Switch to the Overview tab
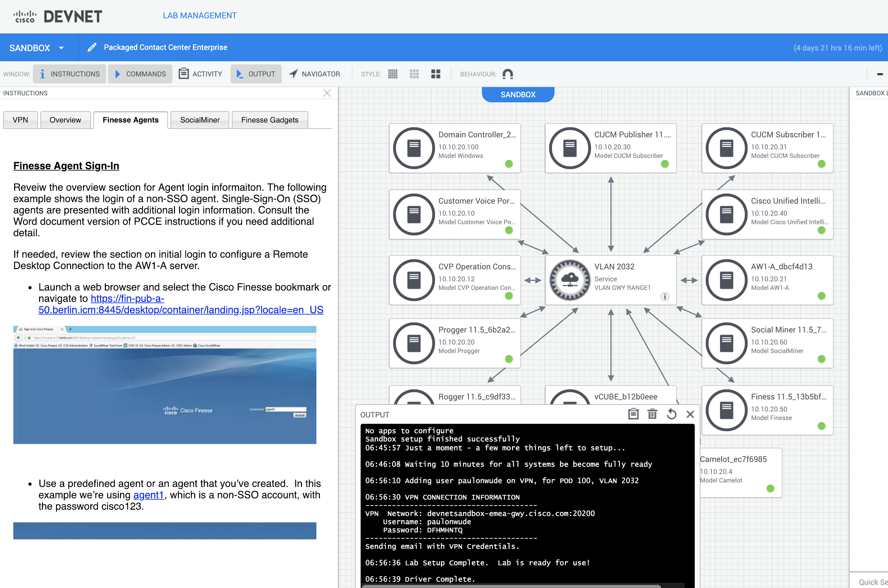Screen dimensions: 888x588 tap(65, 120)
